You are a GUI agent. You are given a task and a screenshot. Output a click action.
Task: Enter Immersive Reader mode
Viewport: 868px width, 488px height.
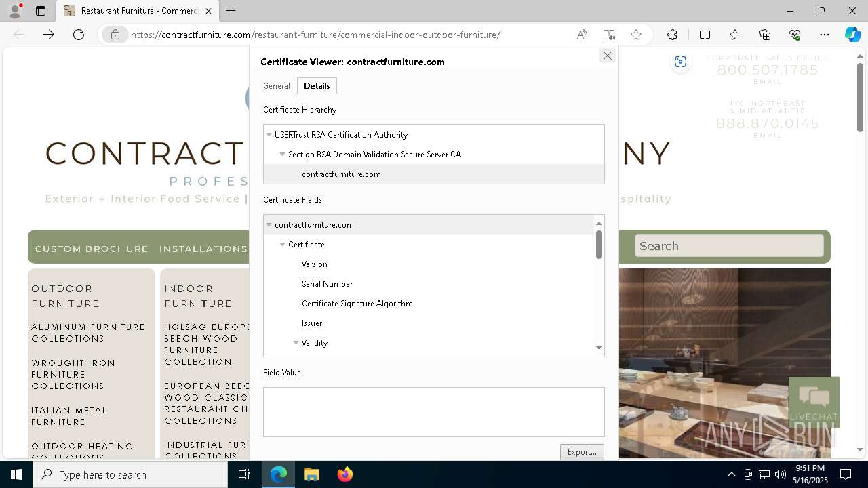pyautogui.click(x=609, y=35)
